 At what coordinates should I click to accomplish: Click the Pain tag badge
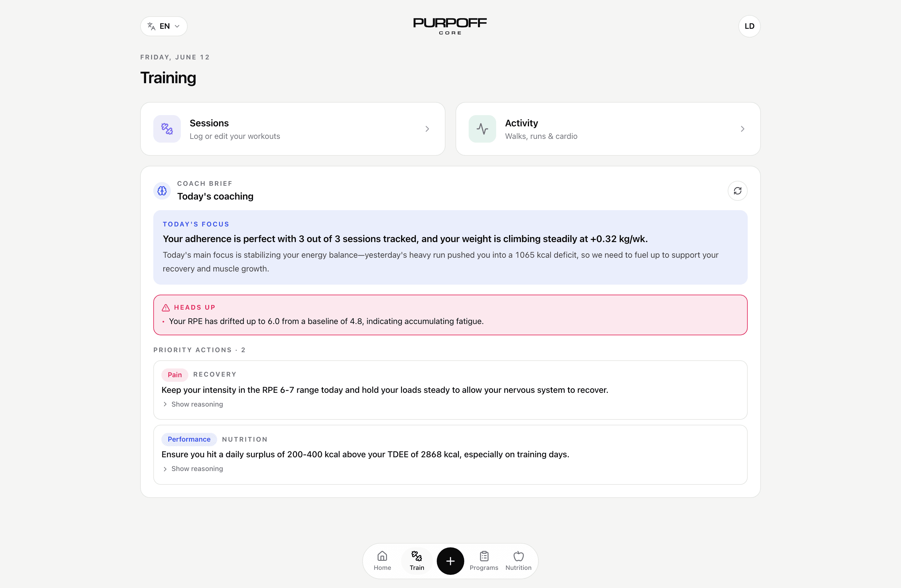coord(175,375)
